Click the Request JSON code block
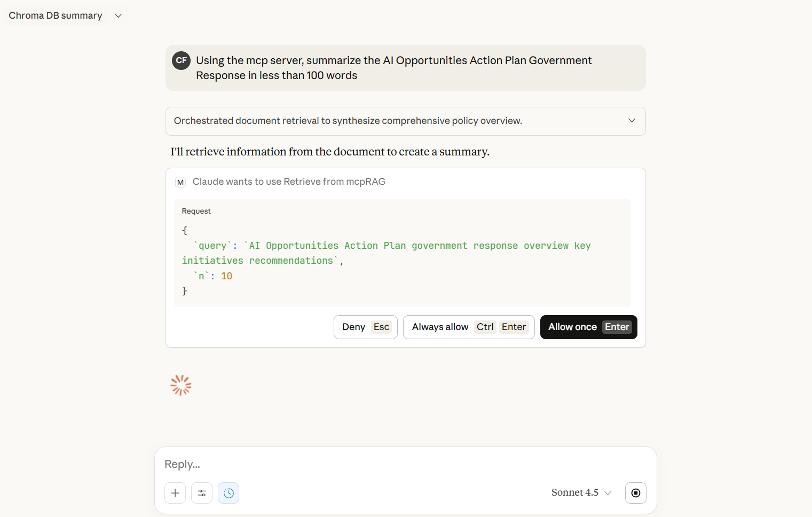The height and width of the screenshot is (517, 812). coord(402,253)
